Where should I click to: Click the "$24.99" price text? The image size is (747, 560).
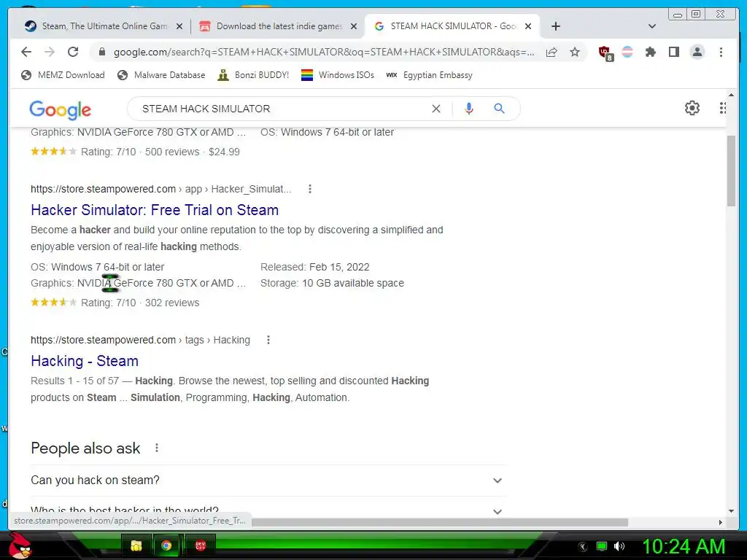point(224,152)
